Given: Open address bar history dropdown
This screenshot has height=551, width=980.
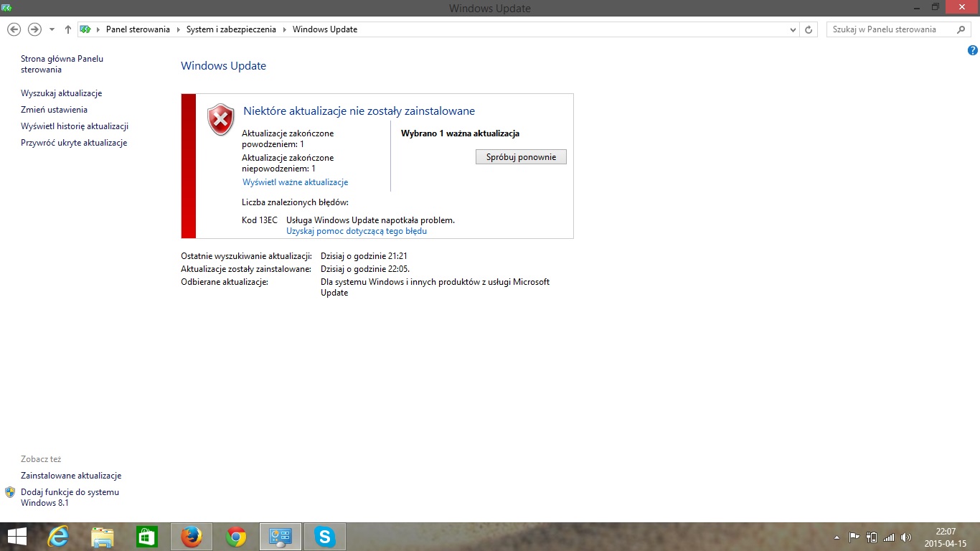Looking at the screenshot, I should 793,30.
